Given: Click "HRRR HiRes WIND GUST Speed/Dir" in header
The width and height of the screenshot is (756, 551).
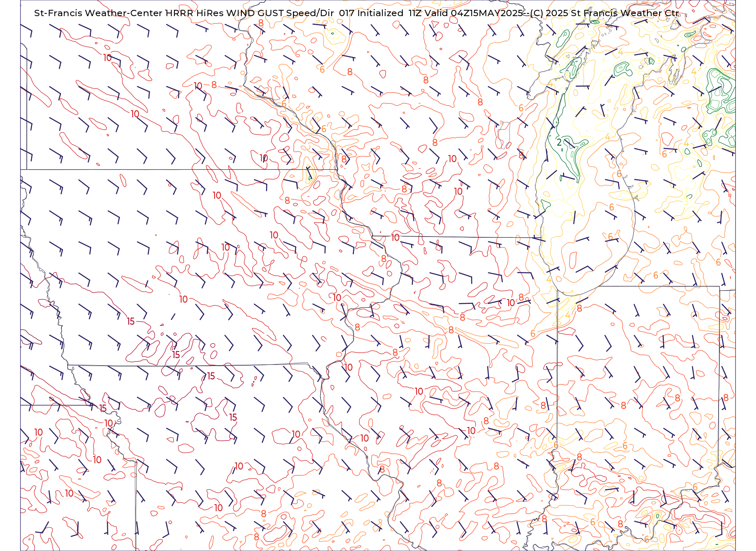Looking at the screenshot, I should [250, 13].
